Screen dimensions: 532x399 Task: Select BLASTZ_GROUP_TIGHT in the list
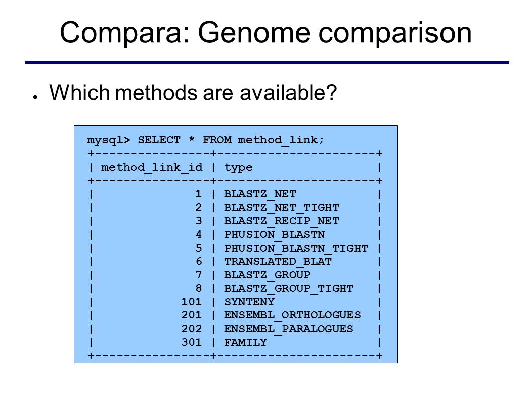[x=289, y=289]
